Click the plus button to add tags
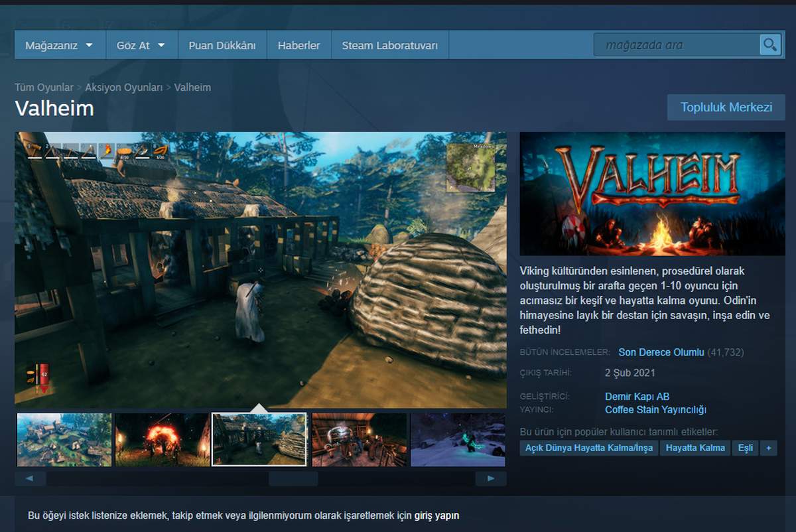Image resolution: width=796 pixels, height=532 pixels. [769, 448]
